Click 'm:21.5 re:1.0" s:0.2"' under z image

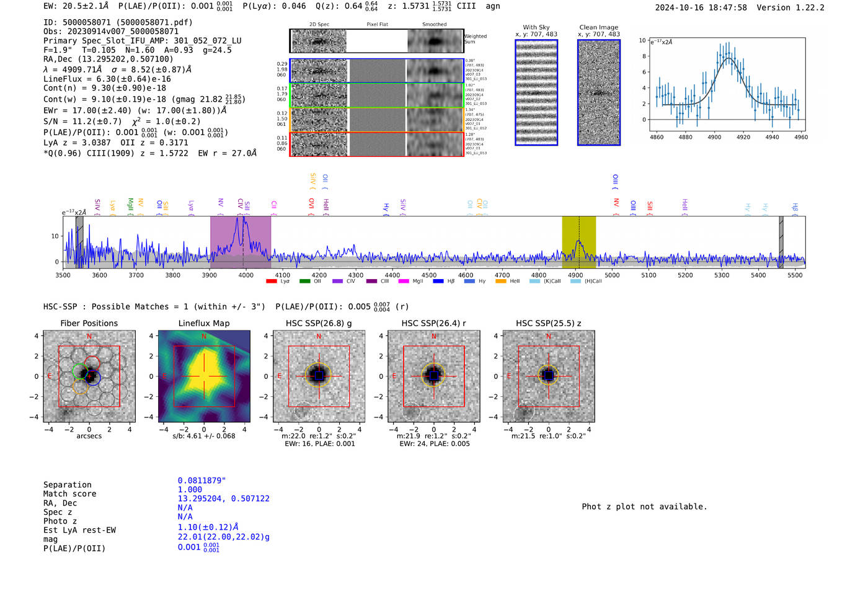pos(549,436)
